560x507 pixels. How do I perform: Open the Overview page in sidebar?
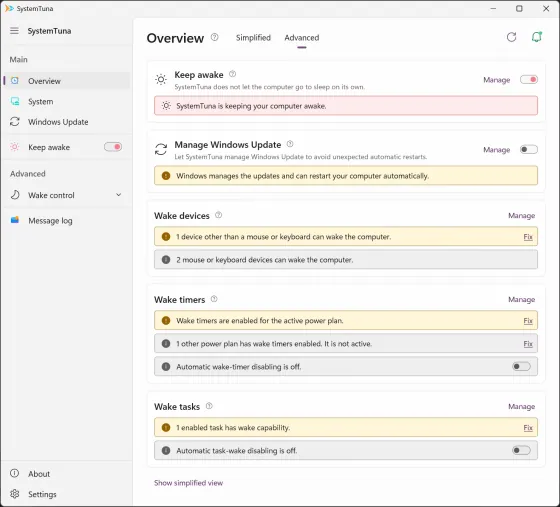coord(67,81)
